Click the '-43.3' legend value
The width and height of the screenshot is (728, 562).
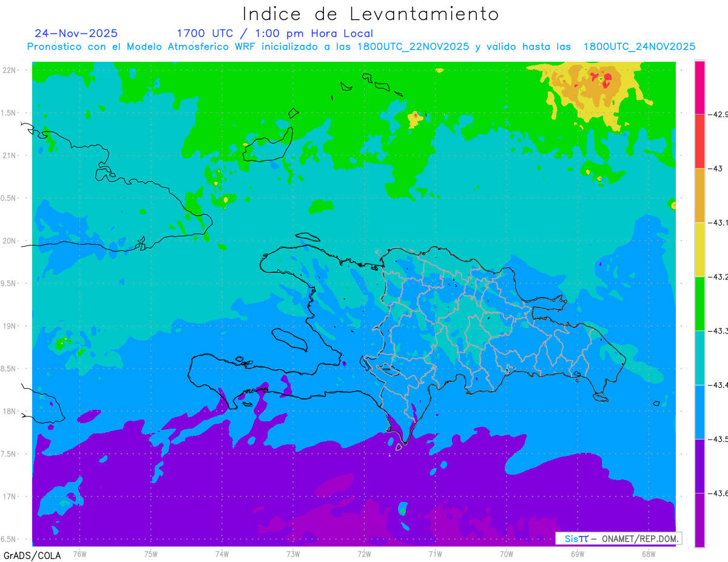click(x=718, y=330)
